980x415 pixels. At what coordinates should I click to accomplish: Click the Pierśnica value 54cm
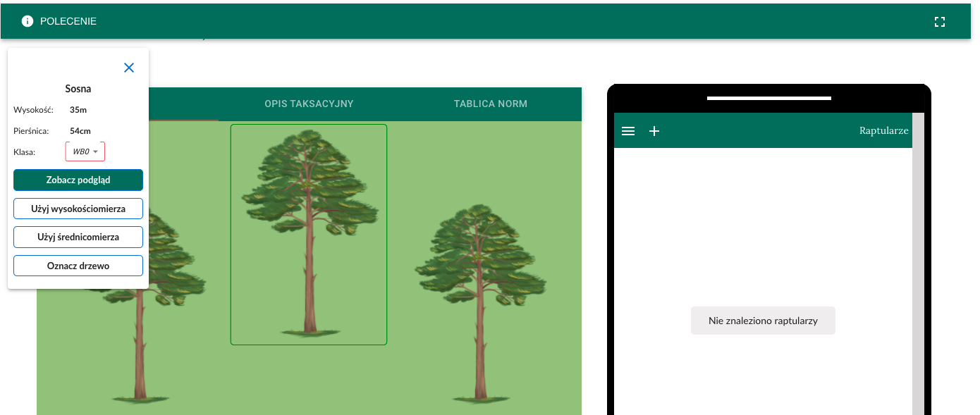click(x=80, y=131)
